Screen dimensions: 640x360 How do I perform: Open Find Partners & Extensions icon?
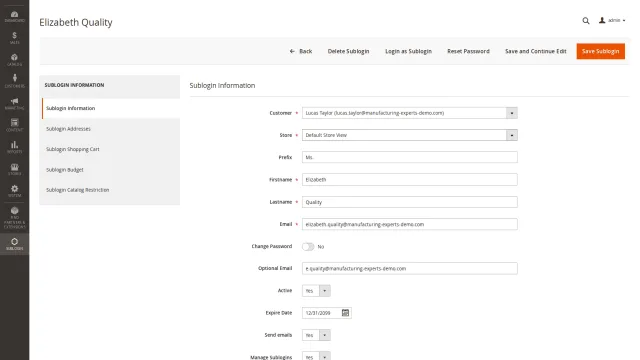pos(14,218)
